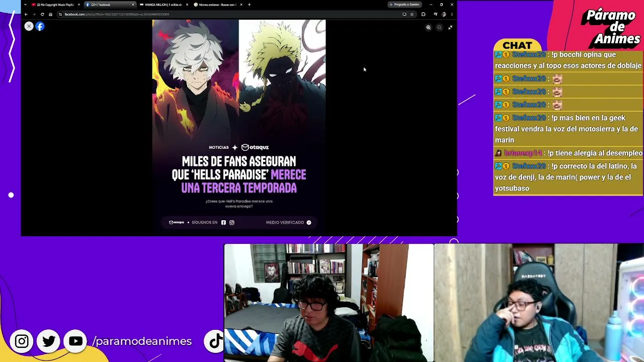
Task: Click the TikTok icon in the stream overlay
Action: 216,341
